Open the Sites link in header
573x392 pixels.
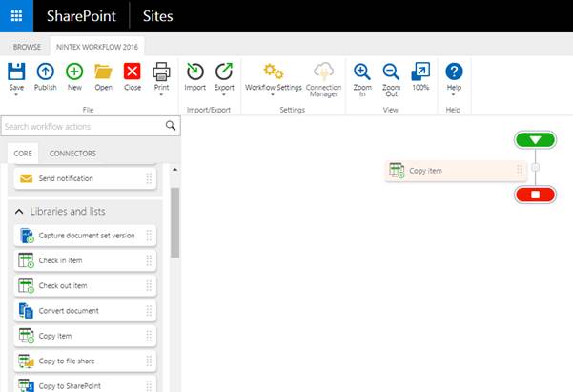tap(158, 16)
